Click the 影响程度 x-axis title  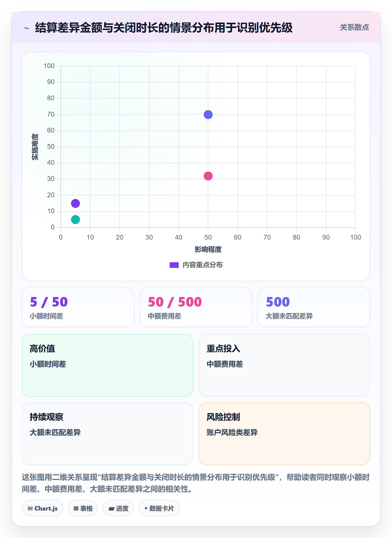[208, 249]
